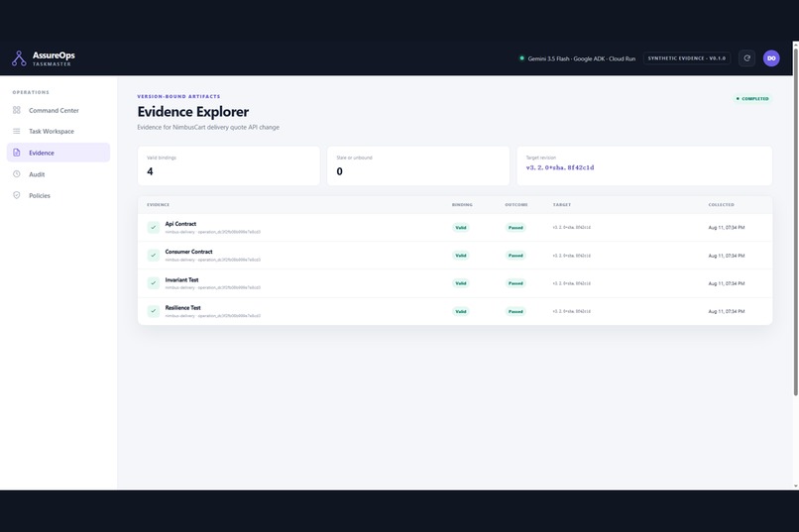Click the Version-Bound Artifacts label
This screenshot has height=532, width=799.
(x=178, y=96)
